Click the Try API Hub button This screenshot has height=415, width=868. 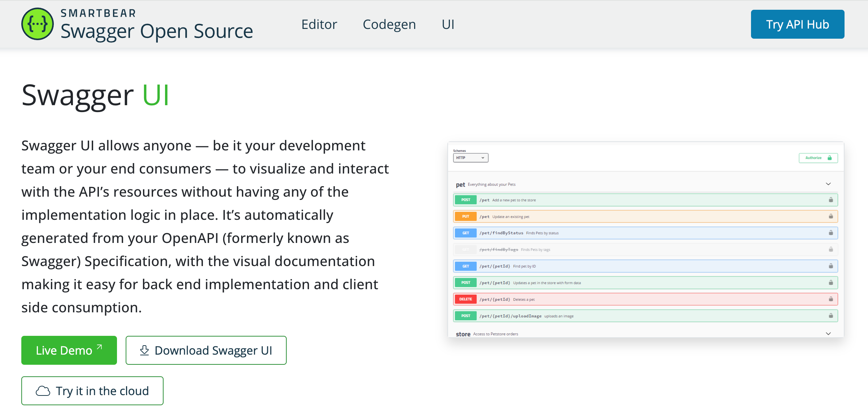pyautogui.click(x=797, y=24)
